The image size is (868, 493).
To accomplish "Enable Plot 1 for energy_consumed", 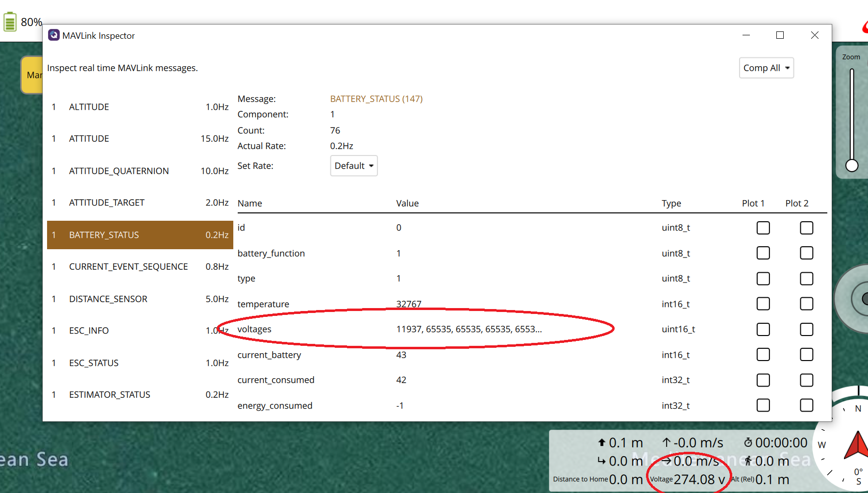I will coord(763,405).
